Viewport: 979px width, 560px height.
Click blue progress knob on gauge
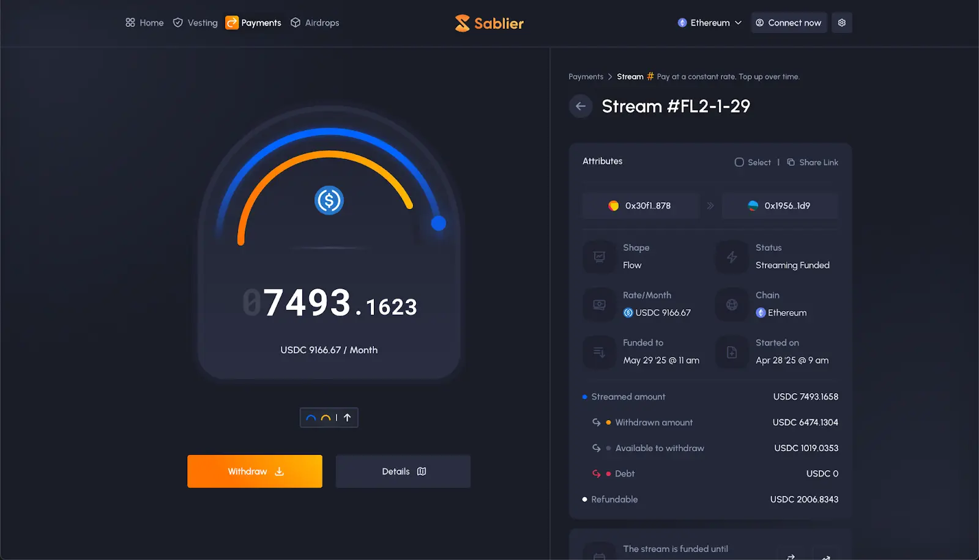coord(439,223)
